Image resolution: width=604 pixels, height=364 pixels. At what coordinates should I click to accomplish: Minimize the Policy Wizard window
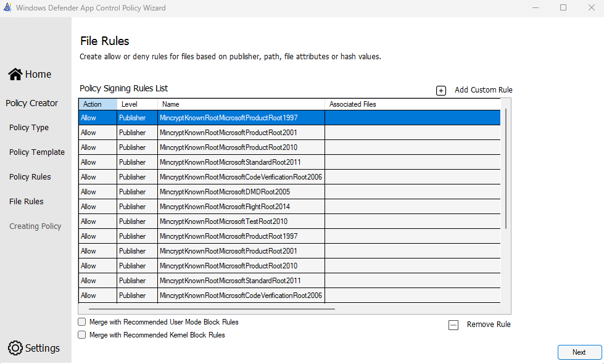point(535,7)
